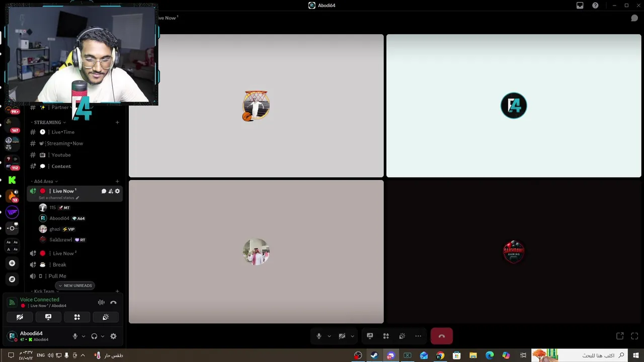The width and height of the screenshot is (644, 362).
Task: Open soundboard from voice panel button
Action: (106, 317)
